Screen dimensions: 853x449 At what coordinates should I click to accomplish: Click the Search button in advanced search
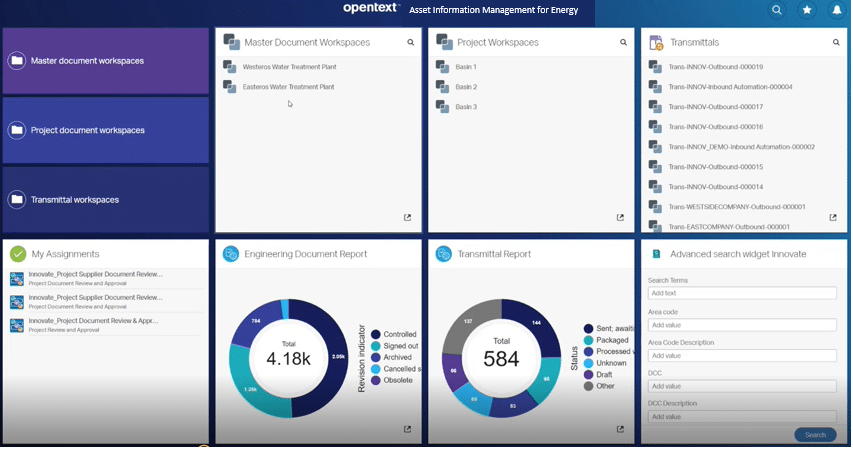[815, 435]
